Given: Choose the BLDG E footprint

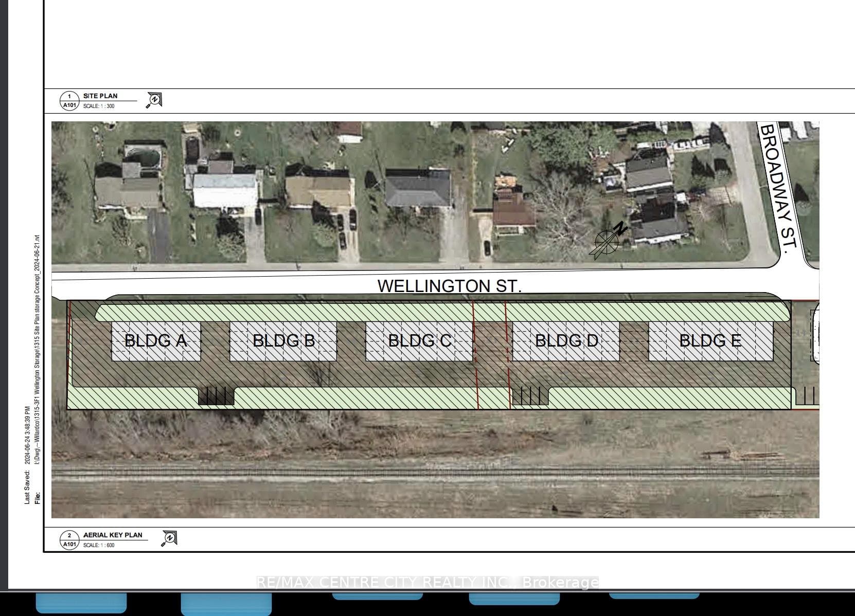Looking at the screenshot, I should click(711, 341).
